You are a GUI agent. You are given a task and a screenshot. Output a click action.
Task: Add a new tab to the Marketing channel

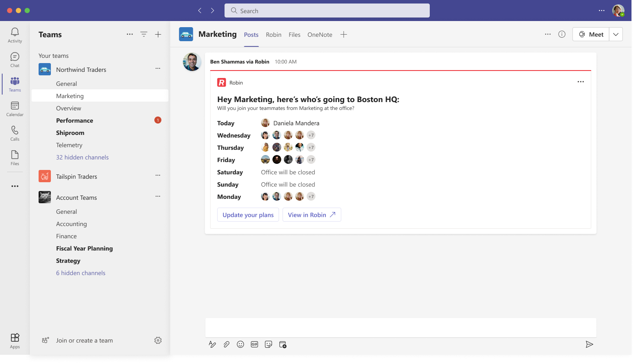point(344,34)
